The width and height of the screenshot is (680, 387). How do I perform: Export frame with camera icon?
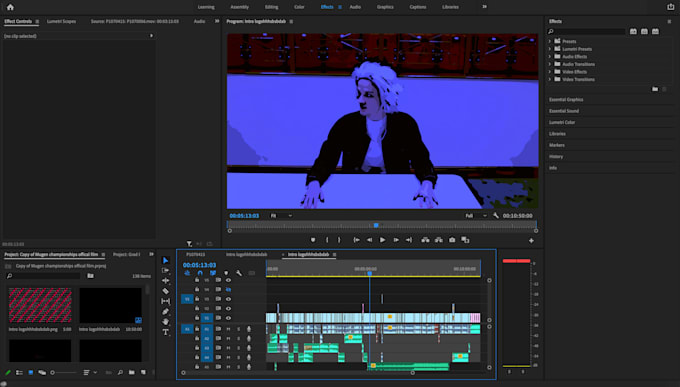coord(452,240)
